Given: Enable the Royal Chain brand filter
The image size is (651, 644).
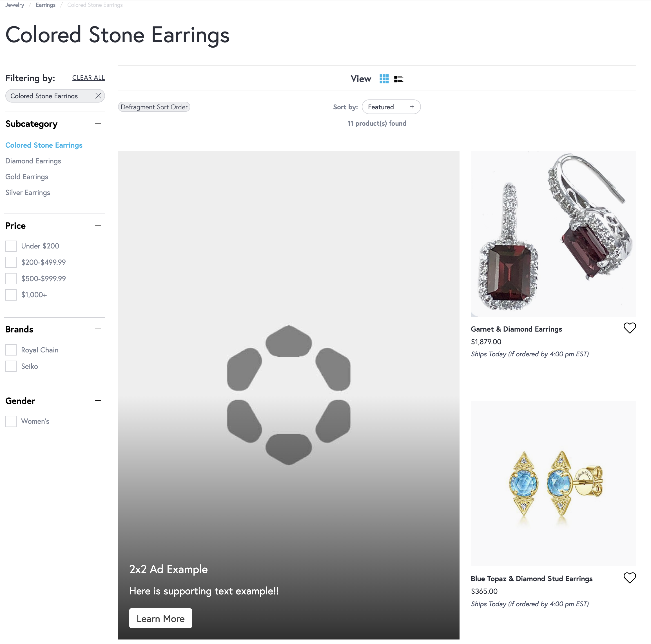Looking at the screenshot, I should 11,350.
